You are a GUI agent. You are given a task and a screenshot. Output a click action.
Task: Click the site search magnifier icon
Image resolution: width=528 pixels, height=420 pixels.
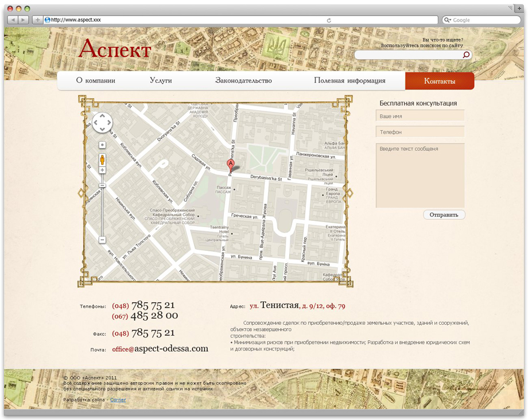[x=466, y=55]
